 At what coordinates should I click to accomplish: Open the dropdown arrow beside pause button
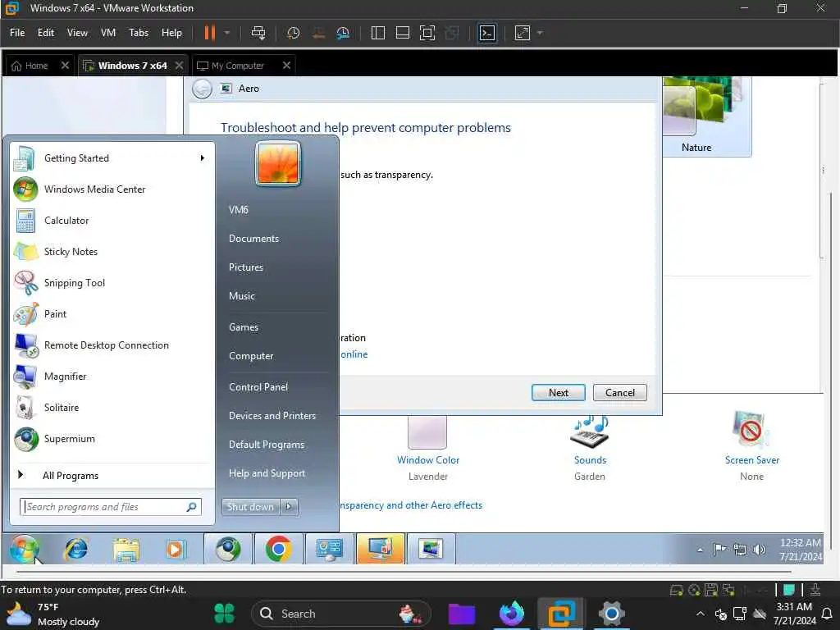click(227, 33)
